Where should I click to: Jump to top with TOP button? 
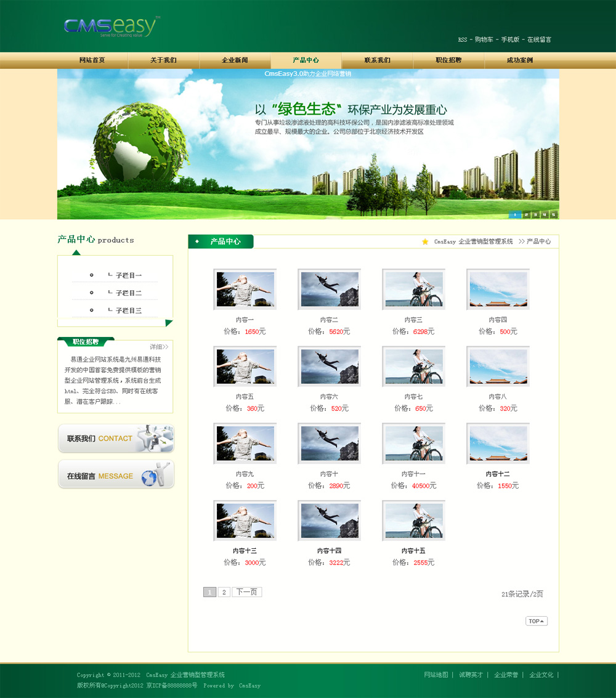[536, 621]
